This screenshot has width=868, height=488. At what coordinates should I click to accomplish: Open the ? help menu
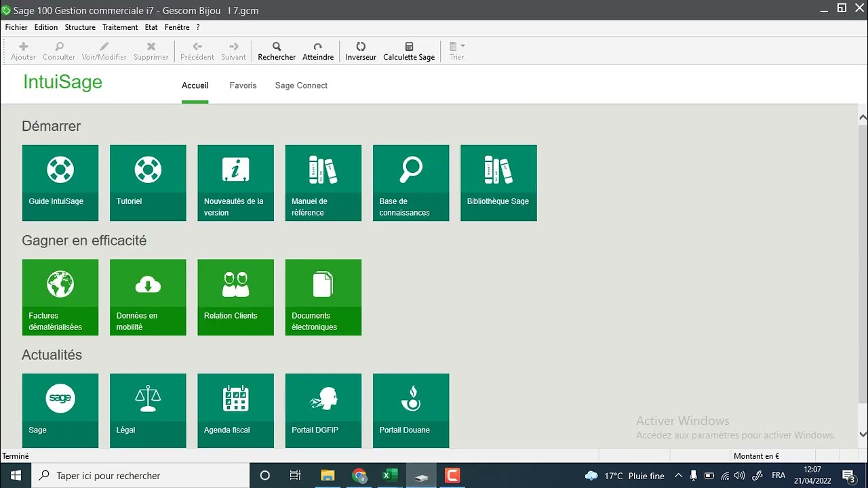click(198, 27)
